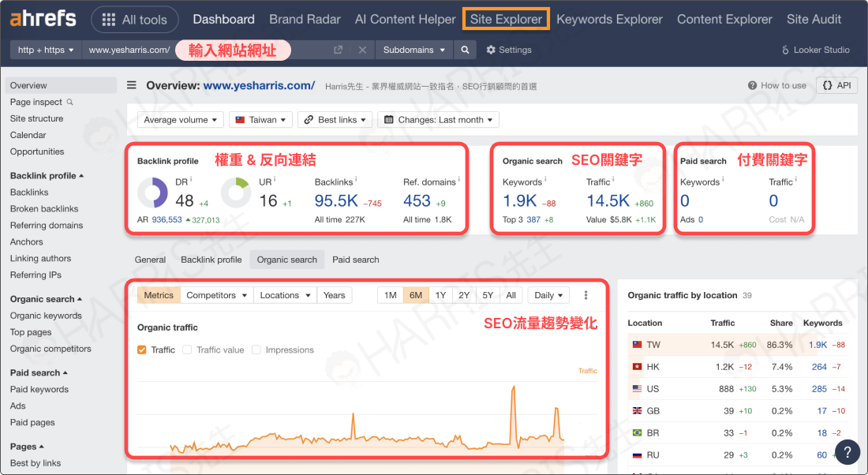The width and height of the screenshot is (868, 475).
Task: Open the Average volume dropdown
Action: click(x=181, y=120)
